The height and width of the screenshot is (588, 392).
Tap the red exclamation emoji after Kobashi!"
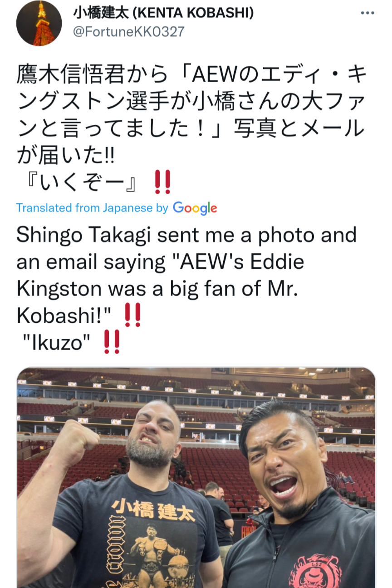pyautogui.click(x=132, y=316)
